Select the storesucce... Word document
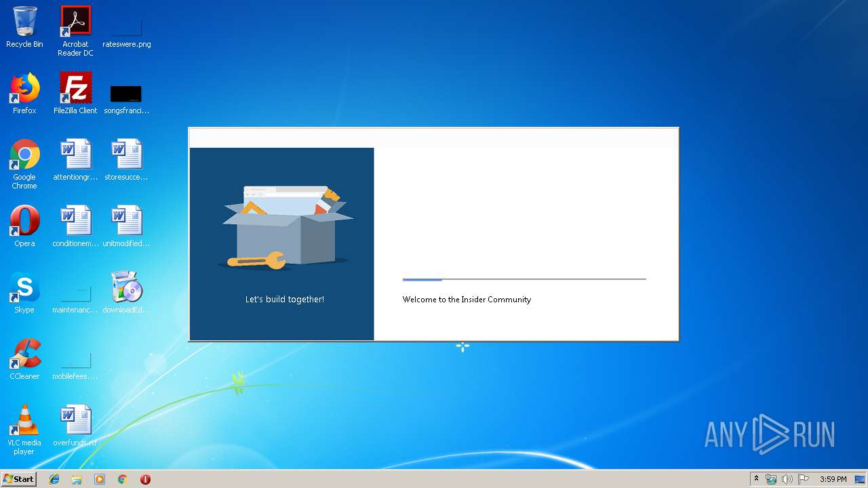 [x=126, y=160]
